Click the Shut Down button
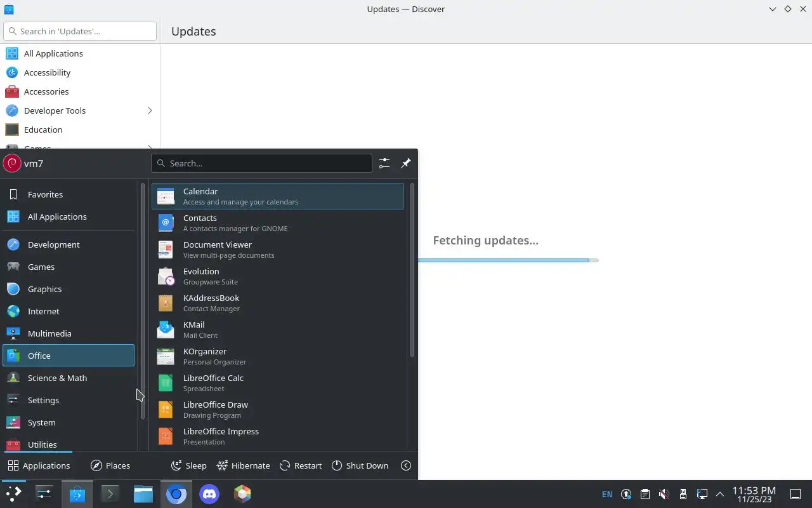This screenshot has height=508, width=812. [x=360, y=465]
